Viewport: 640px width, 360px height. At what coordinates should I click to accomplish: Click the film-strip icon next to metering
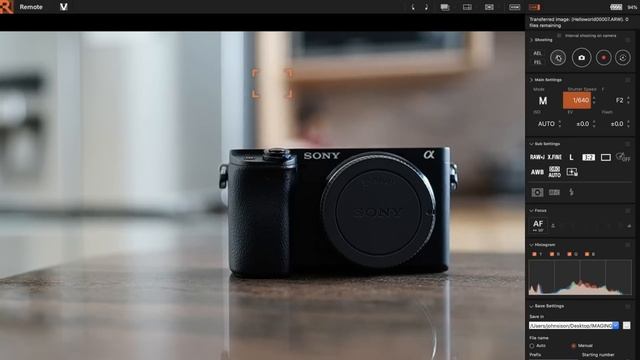coord(554,192)
